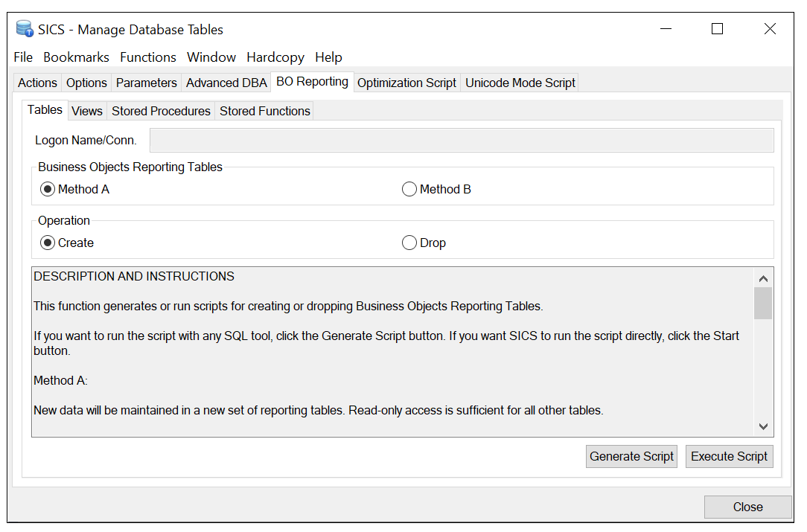
Task: Switch to the Advanced DBA tab
Action: click(226, 83)
